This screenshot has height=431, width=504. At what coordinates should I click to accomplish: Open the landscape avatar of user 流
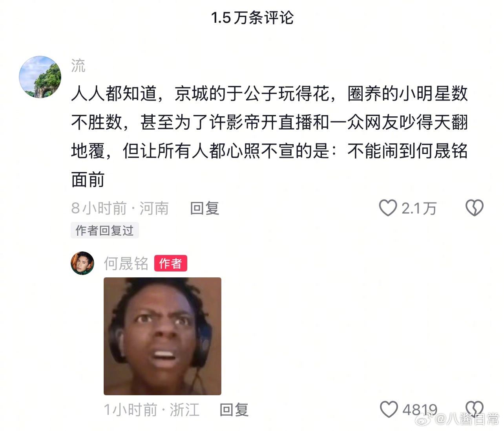click(40, 77)
